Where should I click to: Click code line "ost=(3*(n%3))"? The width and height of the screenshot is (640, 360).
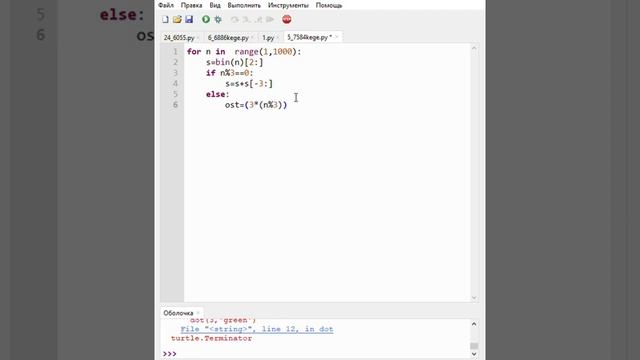(x=256, y=105)
